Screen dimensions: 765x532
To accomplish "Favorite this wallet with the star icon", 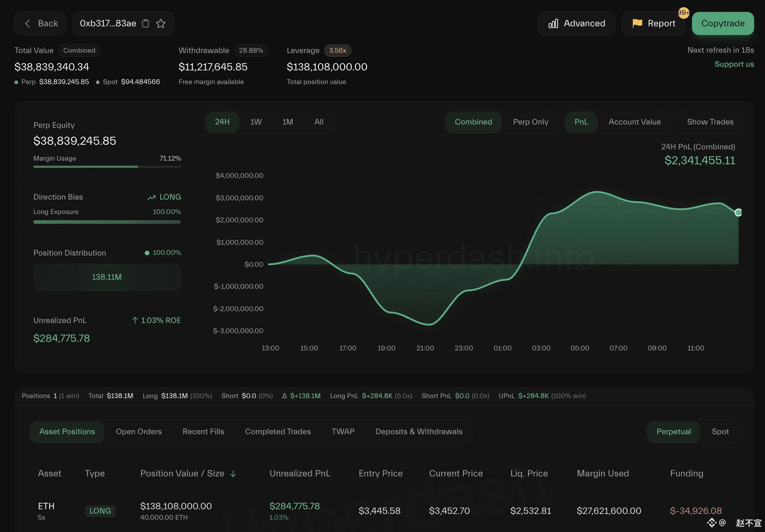I will point(161,23).
